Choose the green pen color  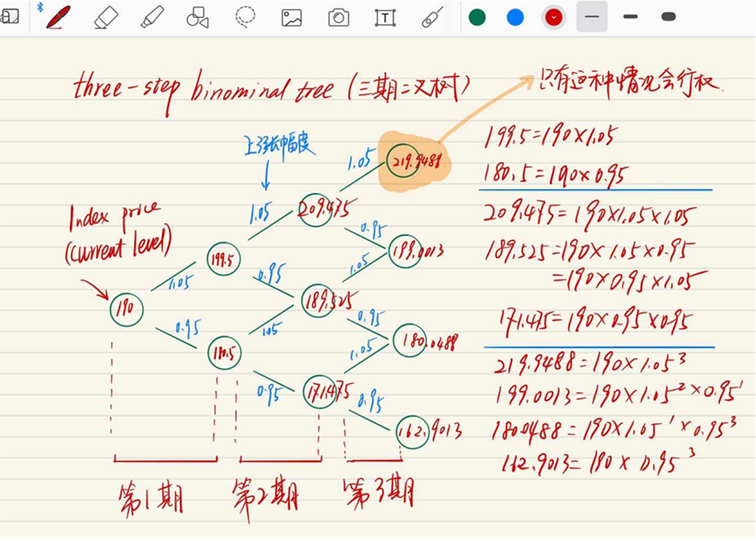click(x=477, y=17)
